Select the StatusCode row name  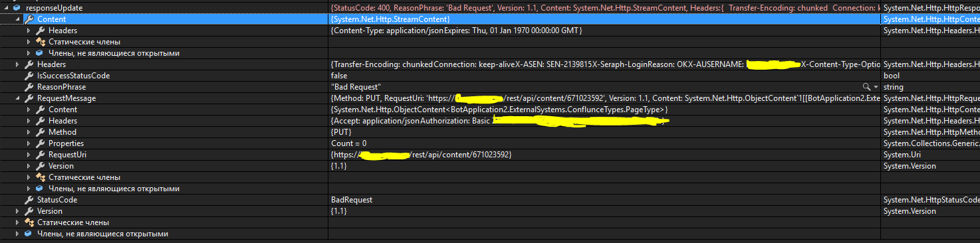tap(57, 200)
